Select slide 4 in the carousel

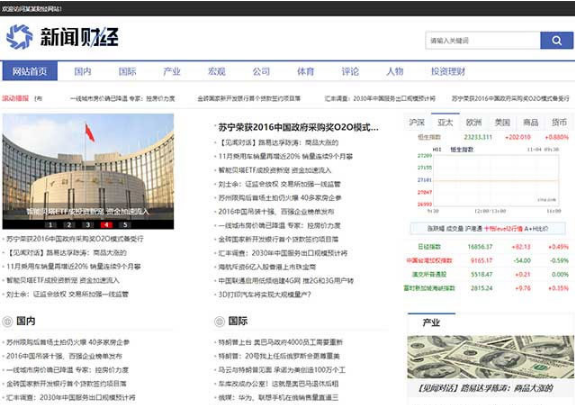[106, 225]
